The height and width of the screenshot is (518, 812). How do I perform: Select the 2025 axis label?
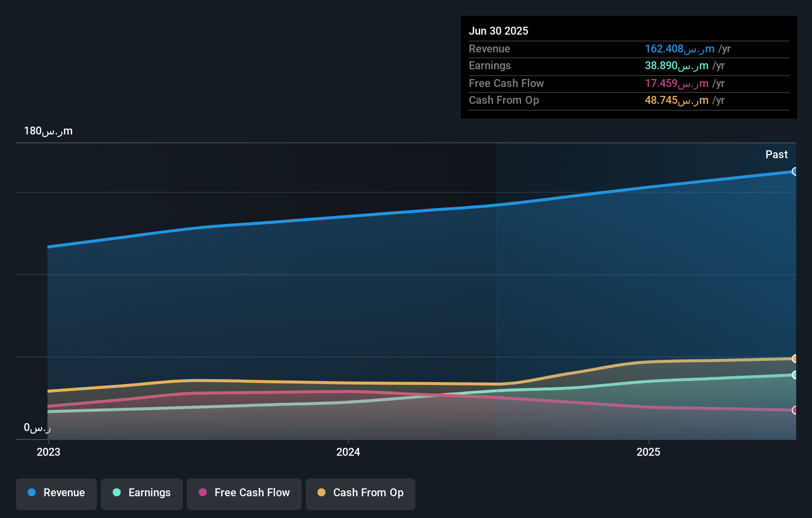[648, 452]
